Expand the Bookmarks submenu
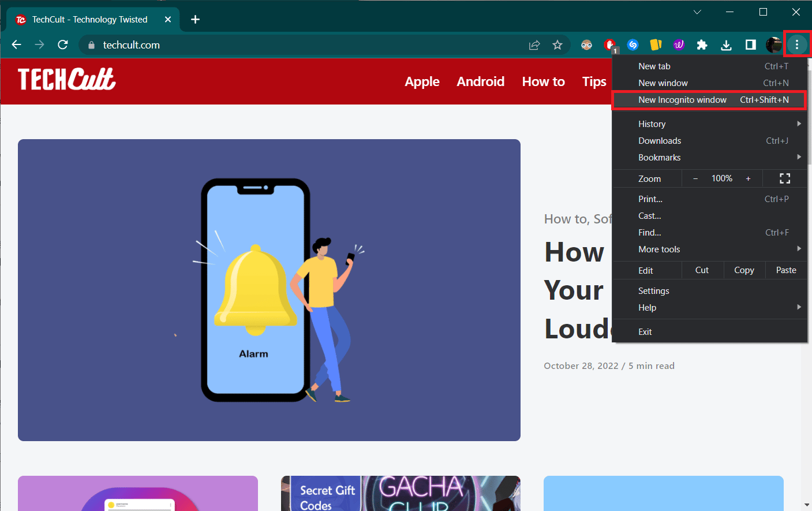812x511 pixels. click(660, 157)
